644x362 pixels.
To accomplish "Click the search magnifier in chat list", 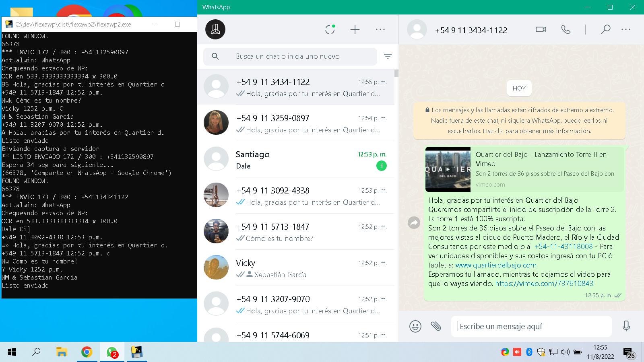I will (215, 56).
